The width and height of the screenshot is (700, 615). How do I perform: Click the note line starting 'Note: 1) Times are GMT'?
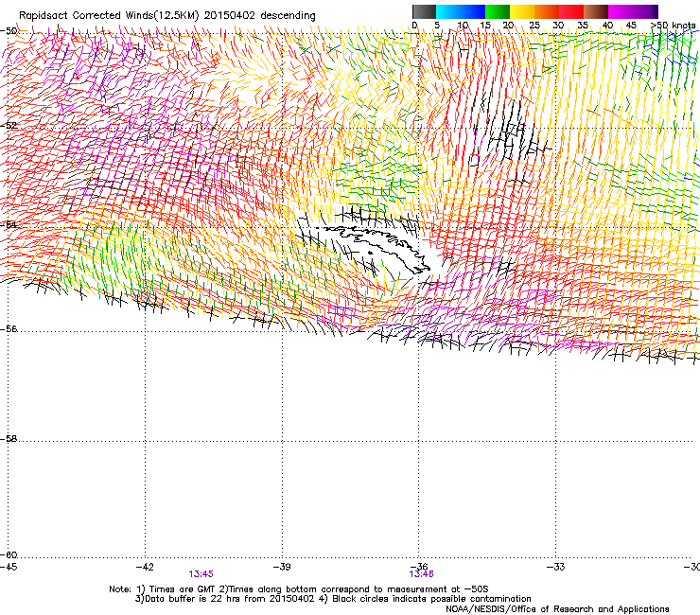(x=299, y=589)
